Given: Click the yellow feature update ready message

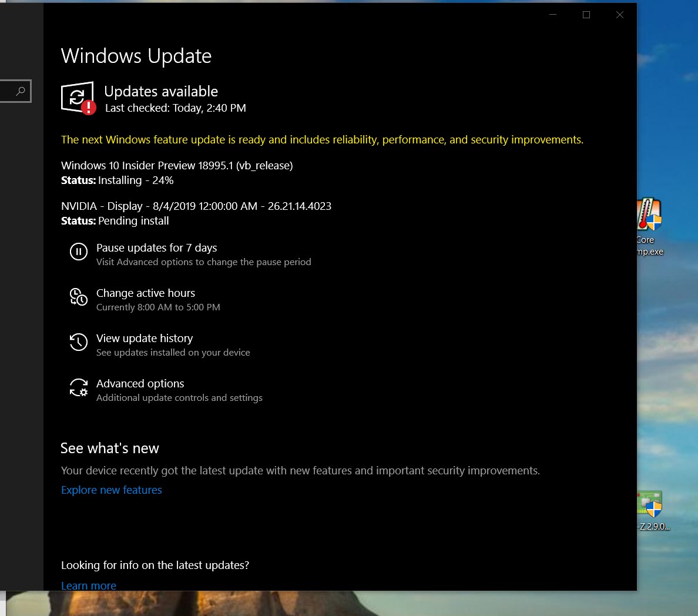Looking at the screenshot, I should (323, 139).
